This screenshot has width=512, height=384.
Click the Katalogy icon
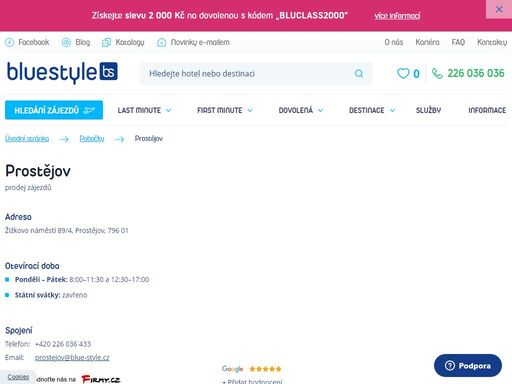coord(106,42)
